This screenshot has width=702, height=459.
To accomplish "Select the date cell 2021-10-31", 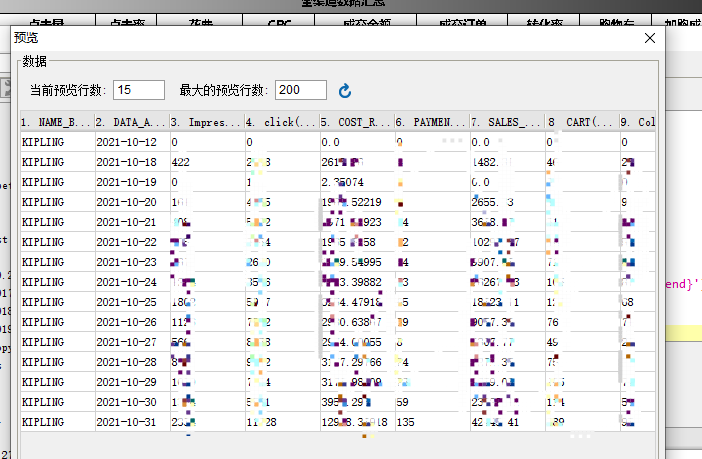I will tap(133, 422).
